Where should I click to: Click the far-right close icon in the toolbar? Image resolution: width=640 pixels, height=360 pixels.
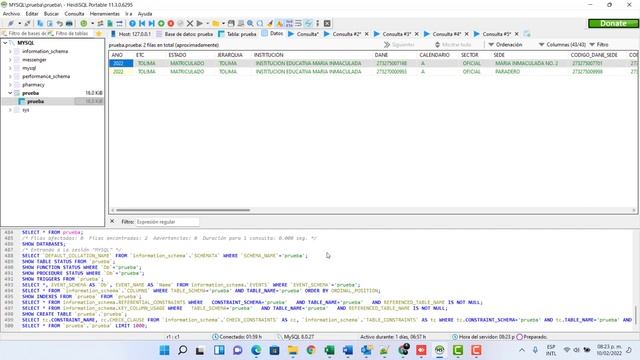click(x=327, y=23)
